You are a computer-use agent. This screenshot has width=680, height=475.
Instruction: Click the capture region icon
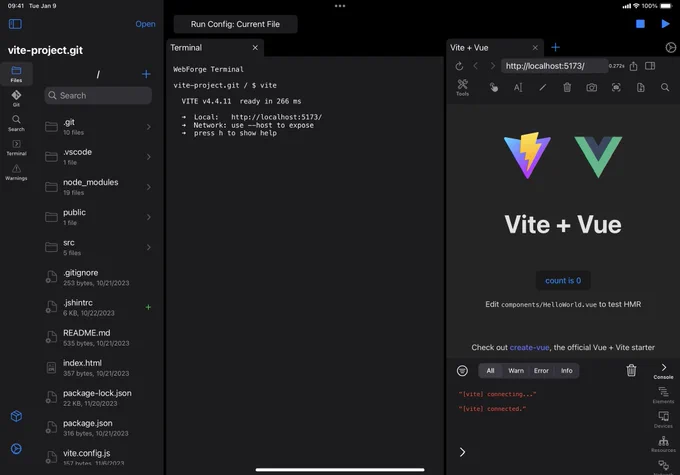pos(616,88)
